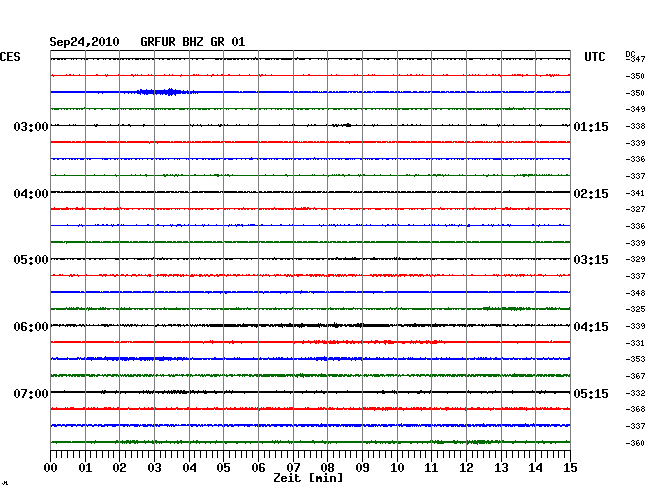Click the 07 minute tick label
The image size is (650, 494).
[293, 468]
